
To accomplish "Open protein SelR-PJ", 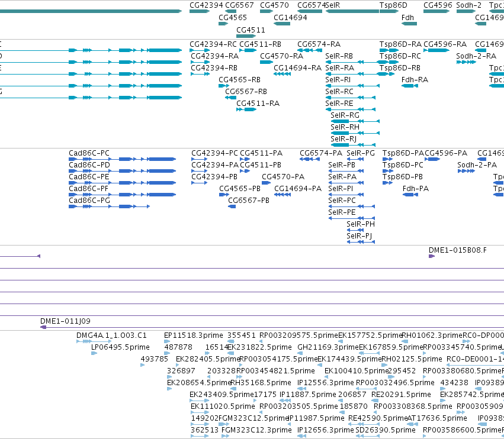I will pyautogui.click(x=359, y=236).
